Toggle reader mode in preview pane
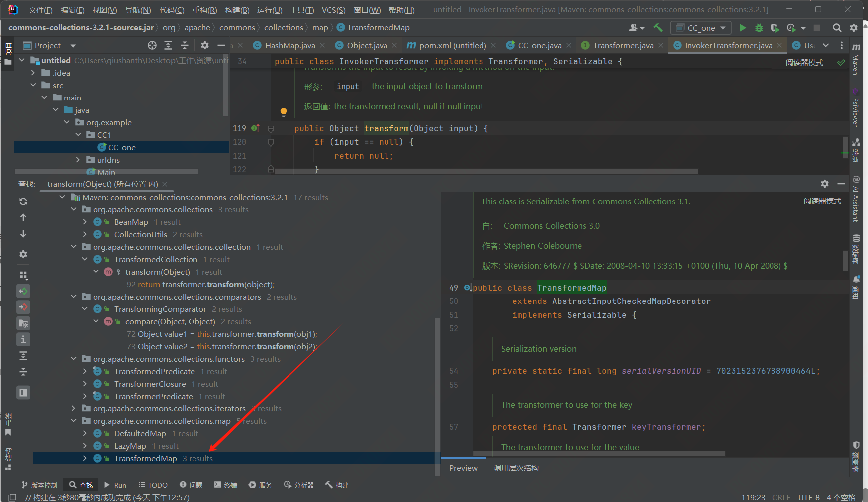Screen dimensions: 868x502 tap(822, 201)
